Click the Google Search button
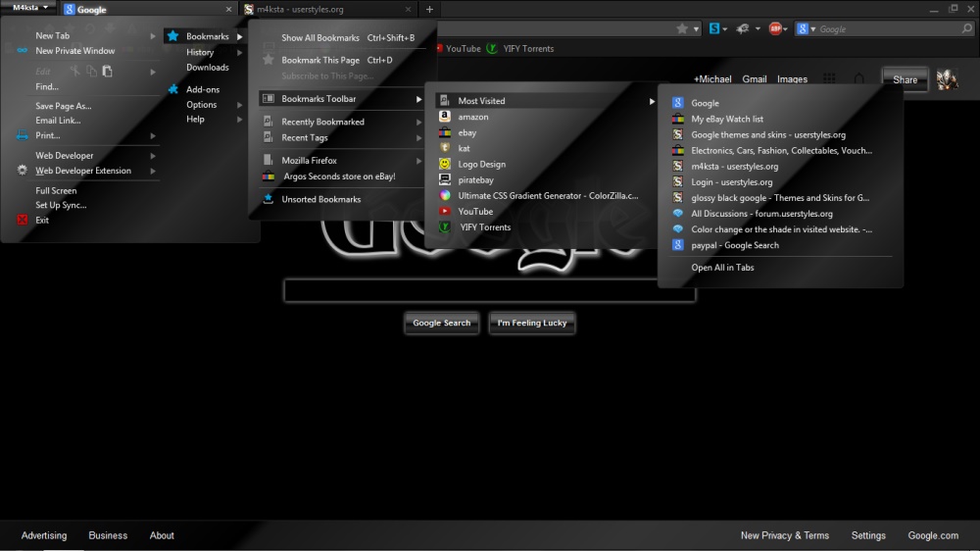 click(441, 323)
